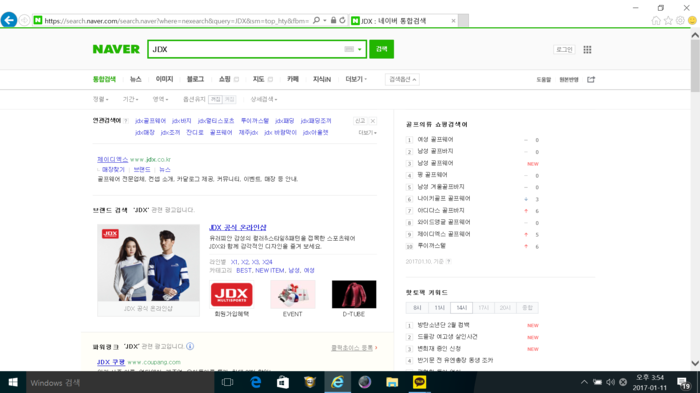
Task: Expand related searches 더보기
Action: click(x=367, y=133)
